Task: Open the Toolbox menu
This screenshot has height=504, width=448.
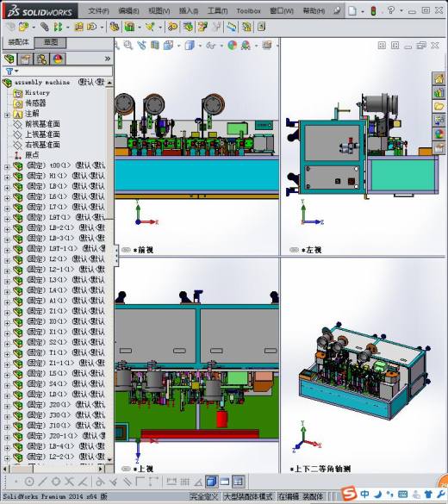Action: tap(248, 11)
